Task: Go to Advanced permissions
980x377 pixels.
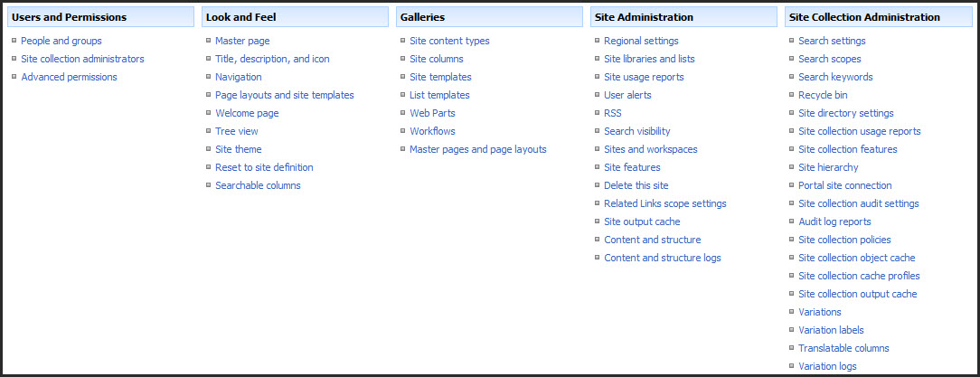Action: pyautogui.click(x=69, y=77)
